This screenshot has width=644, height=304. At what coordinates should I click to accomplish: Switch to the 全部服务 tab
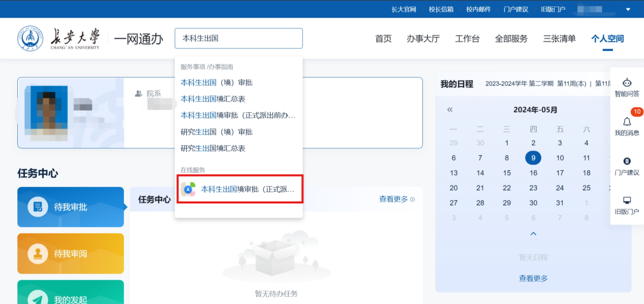tap(511, 39)
